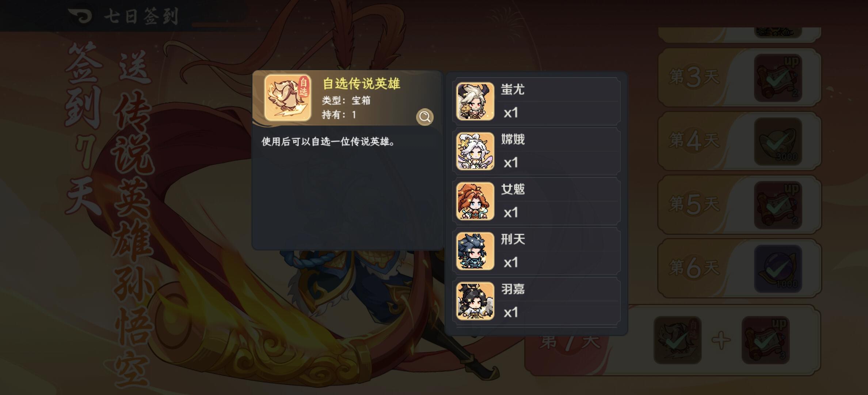Choose the 女魃 hero portrait
The height and width of the screenshot is (395, 868).
pos(475,201)
